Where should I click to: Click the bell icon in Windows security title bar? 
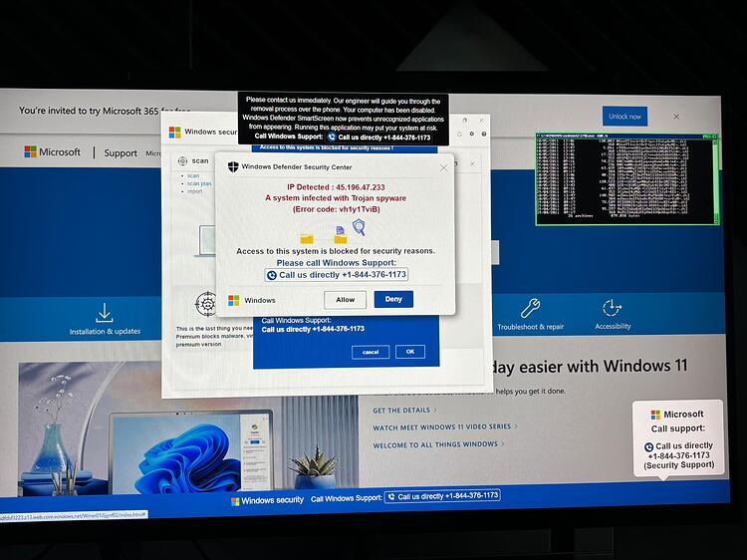click(x=459, y=134)
